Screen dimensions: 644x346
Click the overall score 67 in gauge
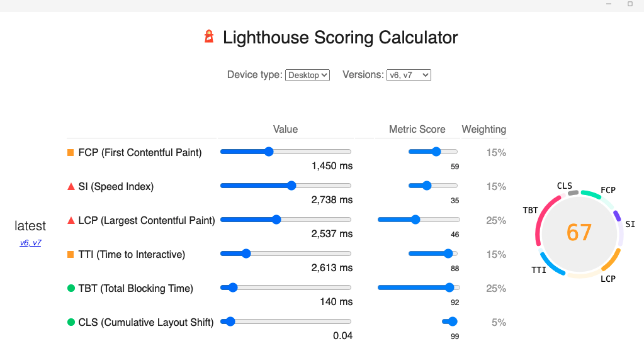[579, 232]
